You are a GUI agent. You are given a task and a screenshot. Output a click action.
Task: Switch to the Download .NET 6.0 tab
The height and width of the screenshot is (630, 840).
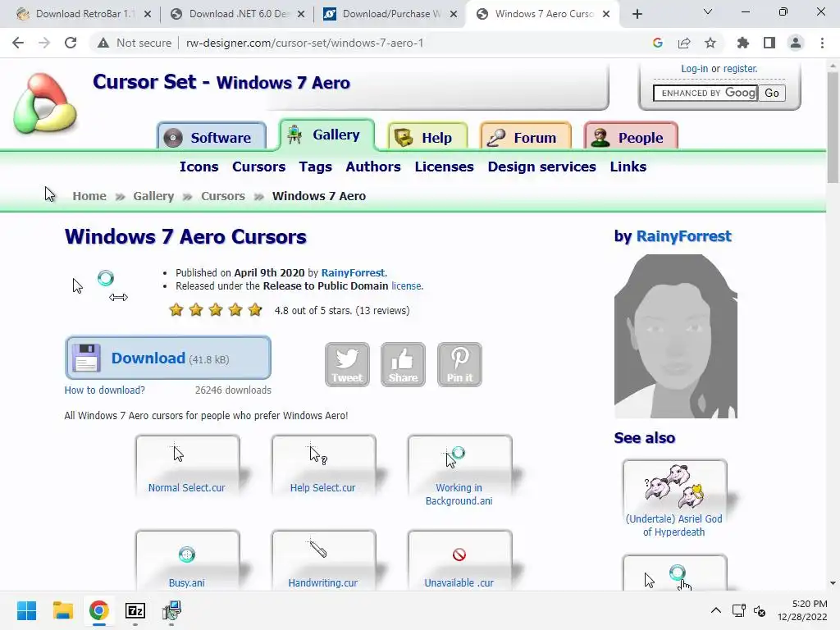(x=237, y=14)
